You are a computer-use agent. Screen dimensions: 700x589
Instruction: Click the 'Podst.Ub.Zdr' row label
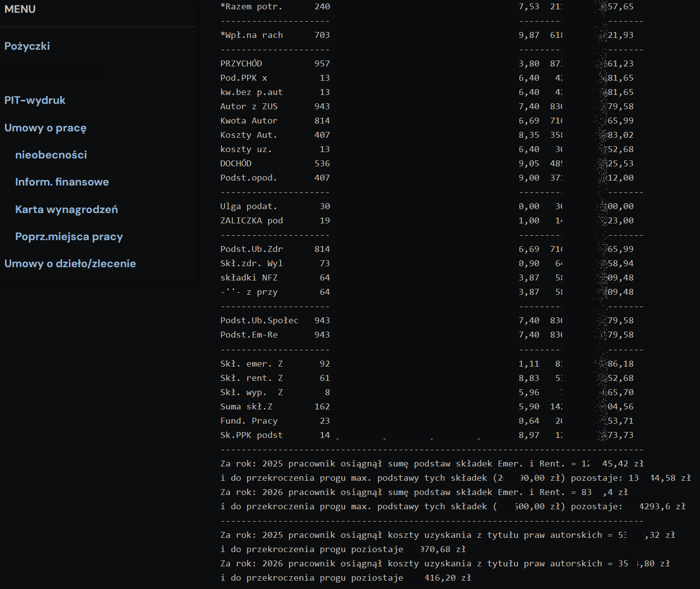pos(252,249)
